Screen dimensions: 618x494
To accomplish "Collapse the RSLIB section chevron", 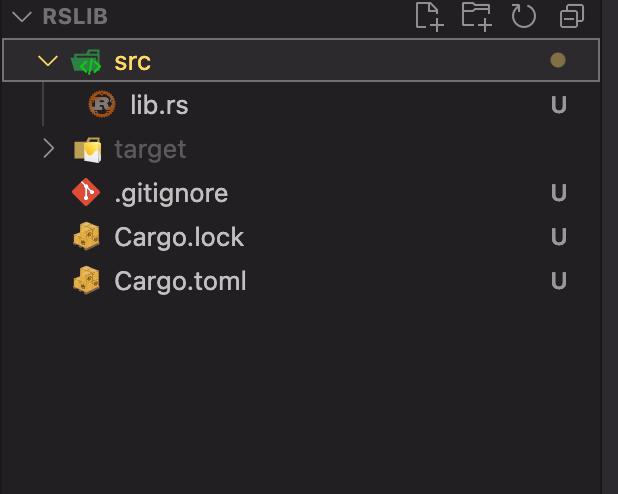I will (22, 17).
